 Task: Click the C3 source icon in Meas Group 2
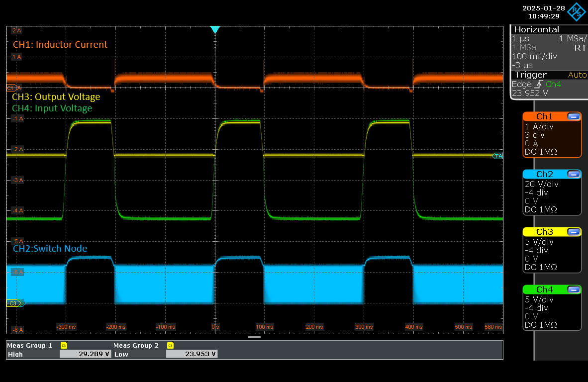170,345
